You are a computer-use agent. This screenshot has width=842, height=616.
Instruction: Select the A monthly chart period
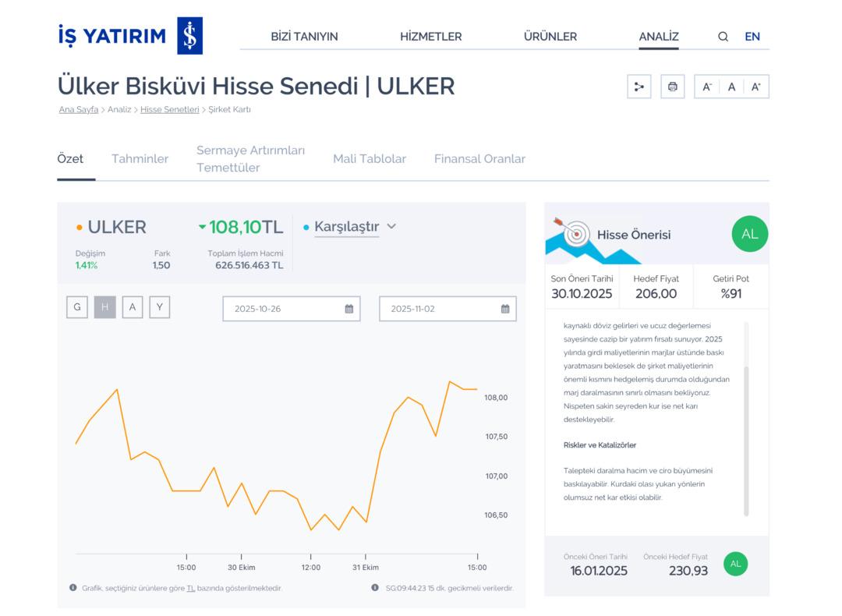coord(133,307)
